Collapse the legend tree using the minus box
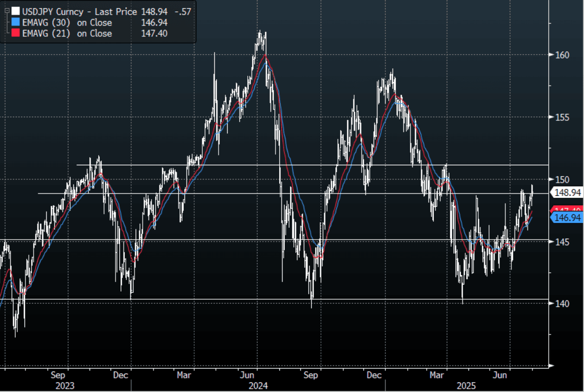Screen dimensions: 584x392 click(6, 10)
